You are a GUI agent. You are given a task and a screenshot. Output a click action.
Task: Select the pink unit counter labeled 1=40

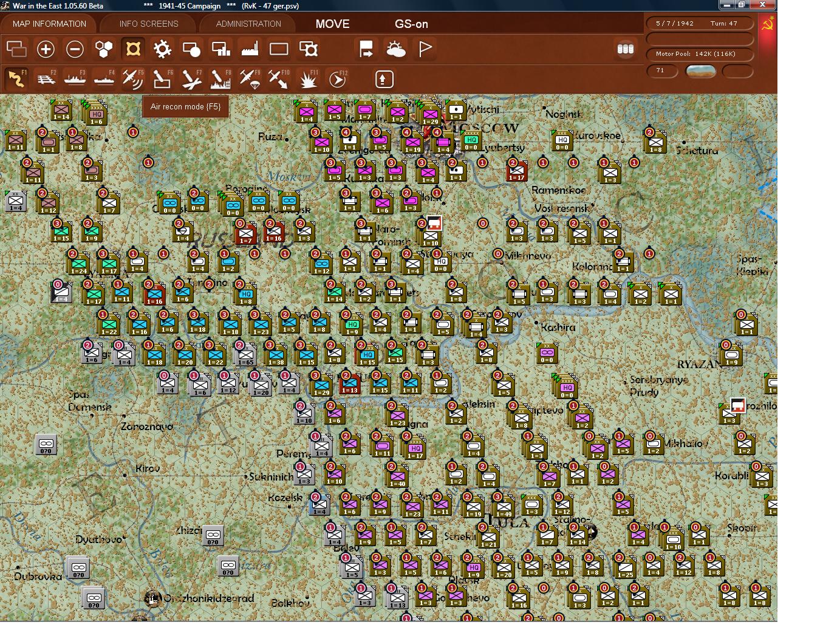(x=397, y=474)
